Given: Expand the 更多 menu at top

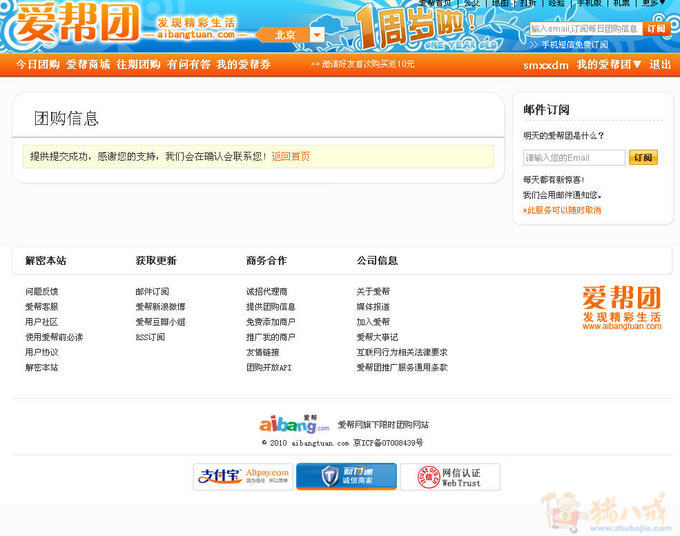Looking at the screenshot, I should coord(653,3).
